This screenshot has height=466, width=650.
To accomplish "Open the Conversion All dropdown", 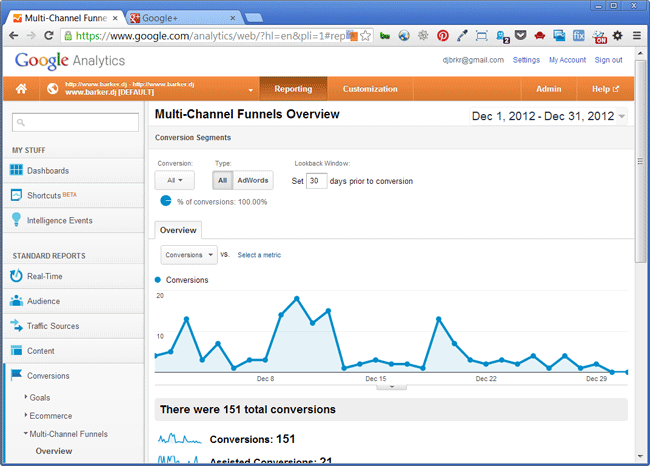I will point(175,180).
